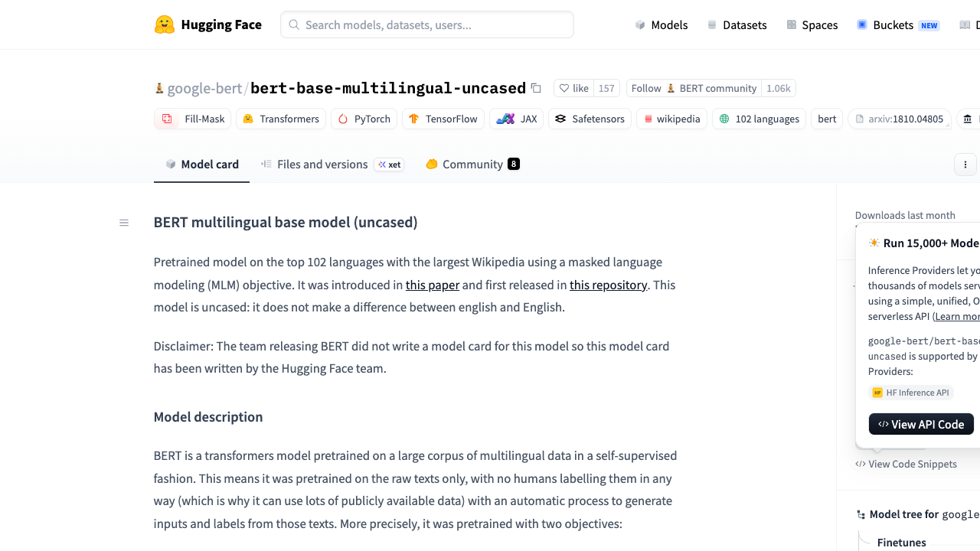
Task: Open the table of contents menu icon
Action: pos(124,223)
